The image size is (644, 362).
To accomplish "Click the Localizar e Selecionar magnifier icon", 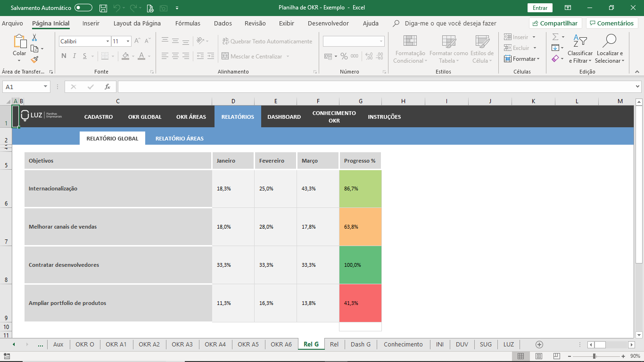I will click(609, 41).
